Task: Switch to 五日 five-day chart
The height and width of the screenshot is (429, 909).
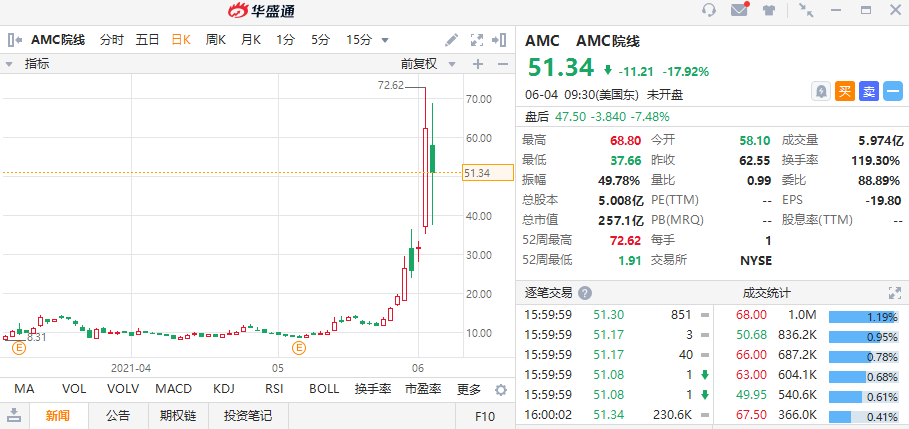Action: [147, 40]
